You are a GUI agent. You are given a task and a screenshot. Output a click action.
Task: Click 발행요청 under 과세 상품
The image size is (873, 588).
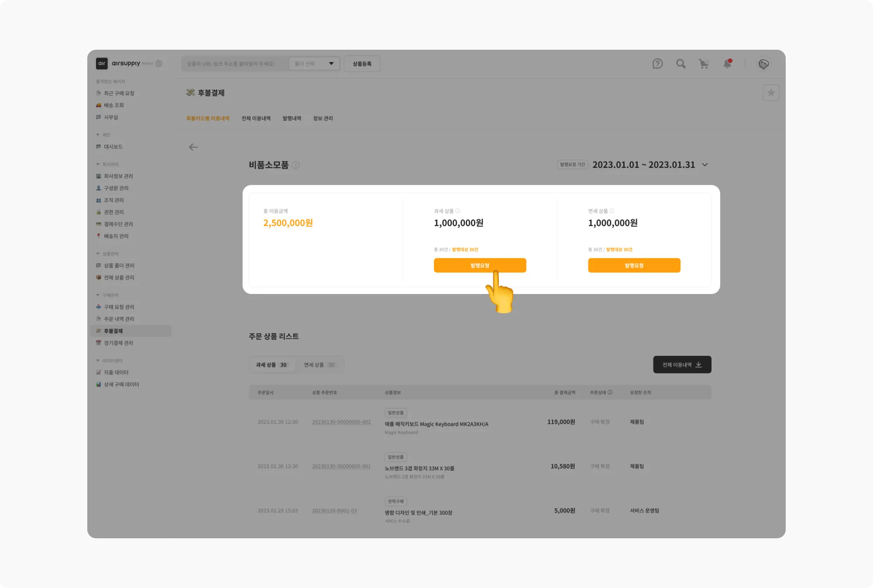[x=480, y=266]
